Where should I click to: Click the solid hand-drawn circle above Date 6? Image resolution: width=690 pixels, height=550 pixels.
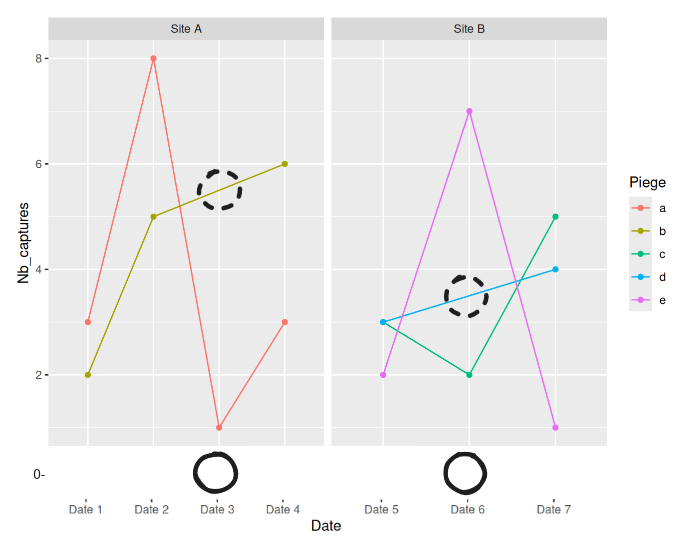466,472
